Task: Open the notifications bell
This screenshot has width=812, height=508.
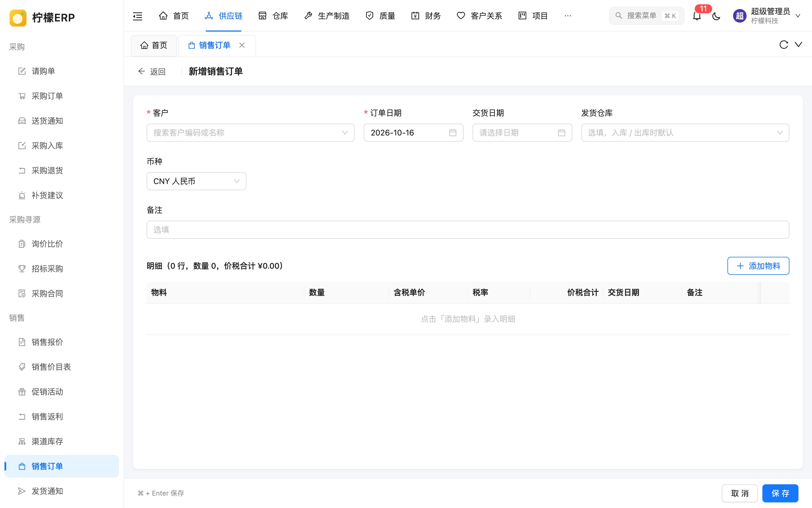Action: 697,16
